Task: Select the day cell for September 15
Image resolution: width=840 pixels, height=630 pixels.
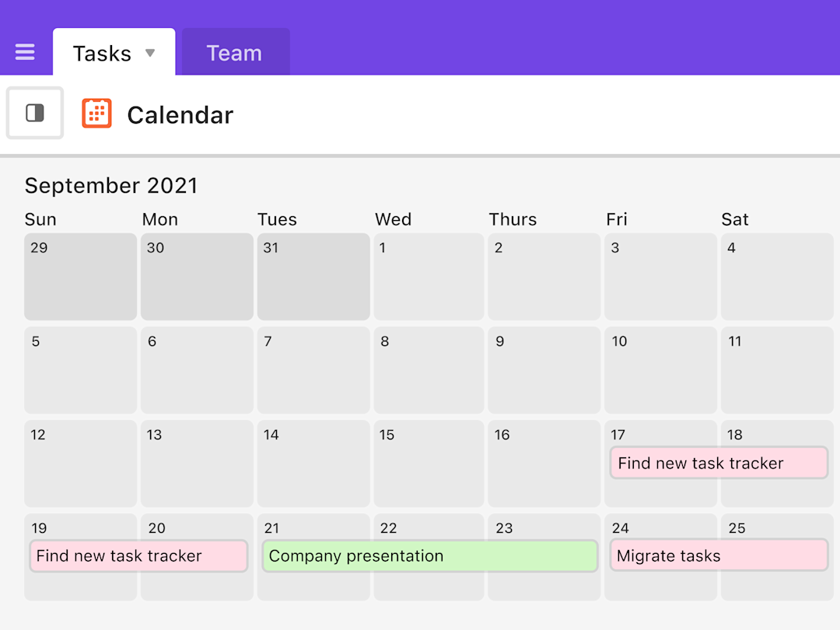Action: tap(429, 463)
